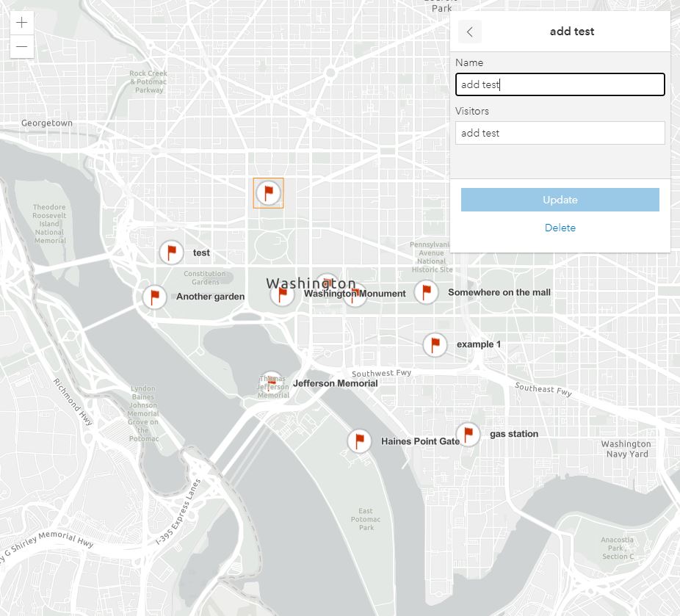Click the Jefferson Memorial text label

tap(335, 383)
